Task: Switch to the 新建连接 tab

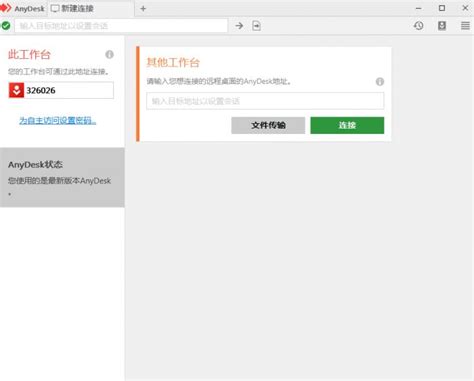Action: coord(72,8)
